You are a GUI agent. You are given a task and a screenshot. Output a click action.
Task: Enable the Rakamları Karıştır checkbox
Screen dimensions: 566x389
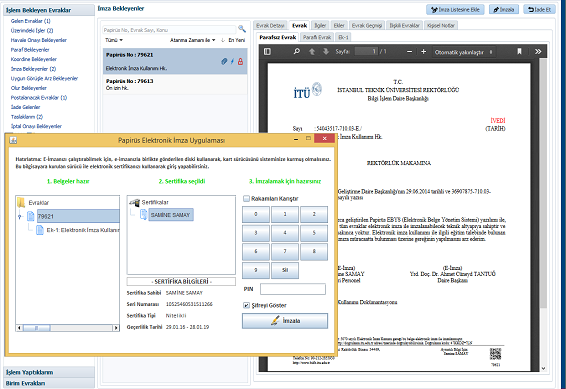(x=247, y=198)
